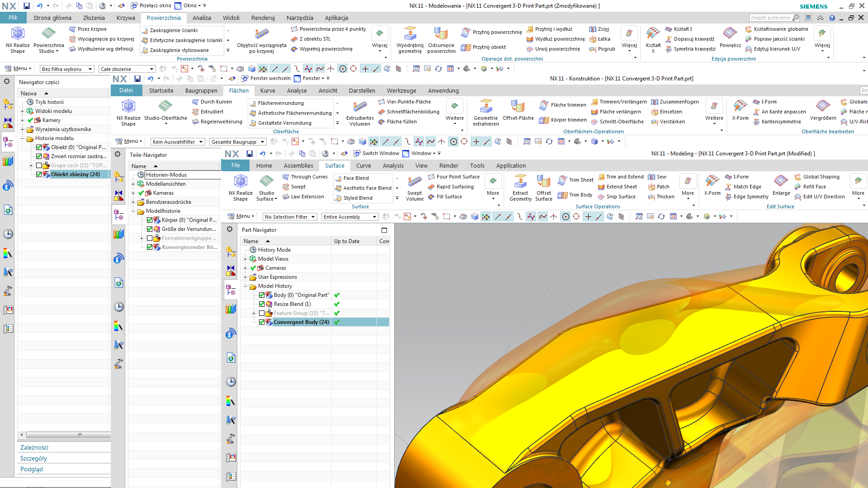This screenshot has width=868, height=488.
Task: Toggle checkbox for Body (0) "Original Part"
Action: coord(262,295)
